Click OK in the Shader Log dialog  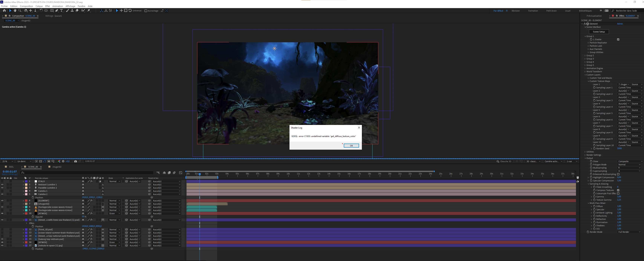pos(351,146)
